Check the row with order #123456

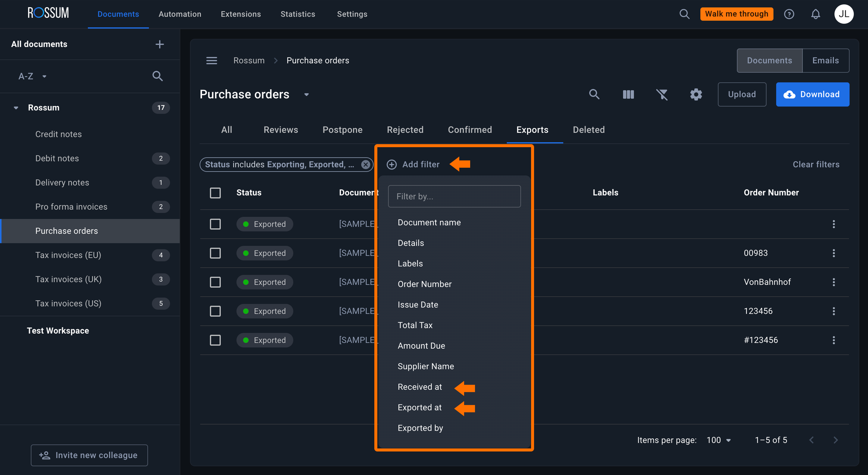pos(215,340)
